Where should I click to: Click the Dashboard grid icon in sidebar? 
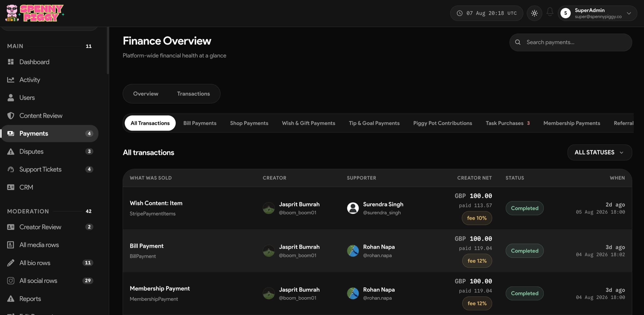tap(11, 62)
